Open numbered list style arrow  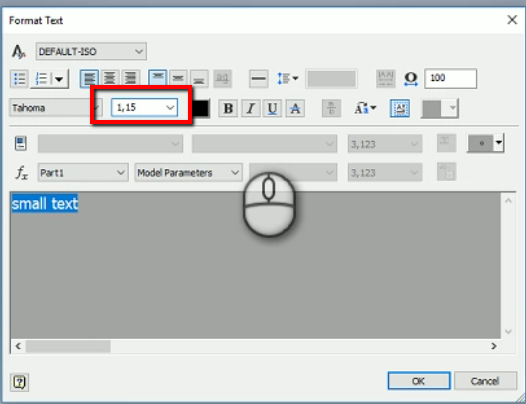(59, 79)
